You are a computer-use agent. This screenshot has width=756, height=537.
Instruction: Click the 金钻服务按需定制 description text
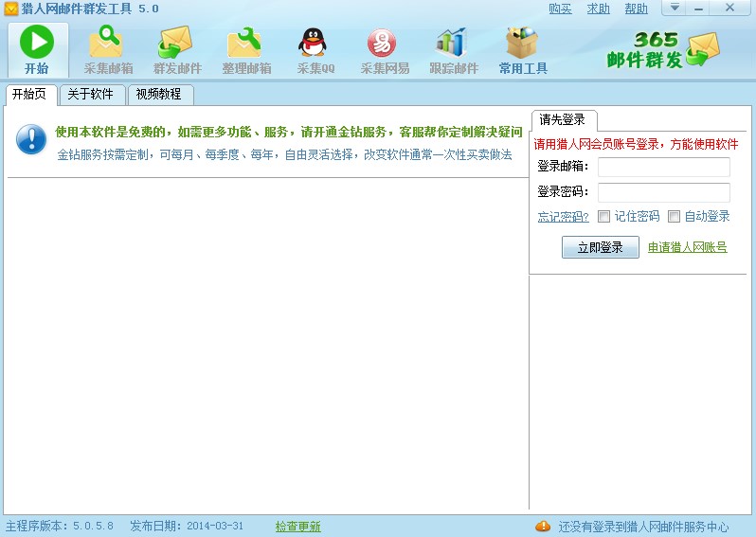(284, 154)
